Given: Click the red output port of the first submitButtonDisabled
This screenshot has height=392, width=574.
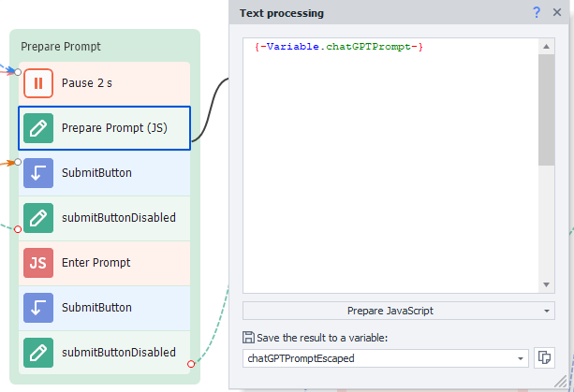Looking at the screenshot, I should tap(18, 229).
